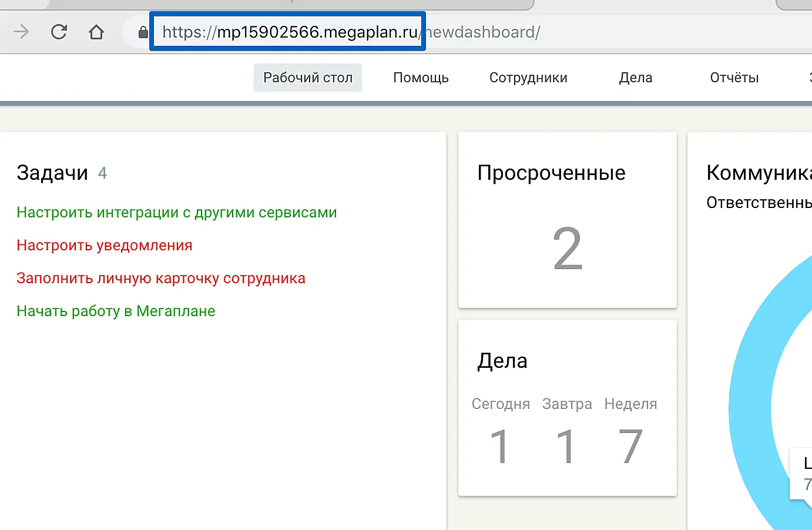
Task: Open the Задачи widget heading
Action: click(52, 173)
